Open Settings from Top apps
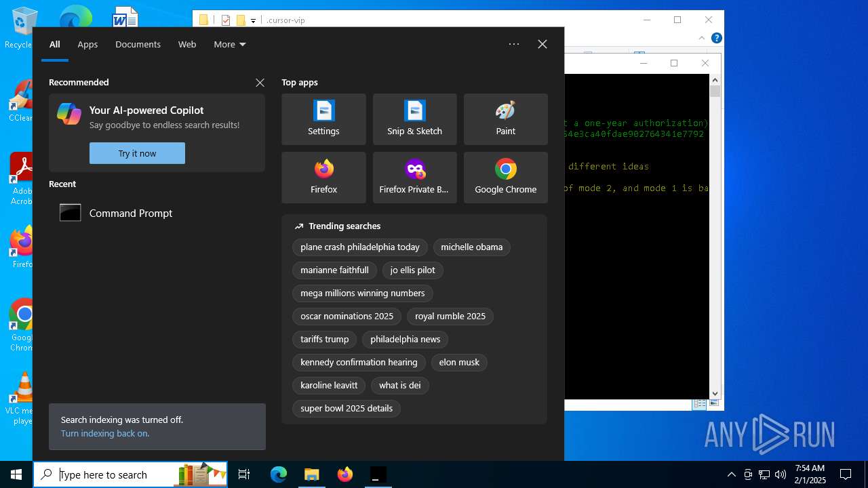 click(323, 119)
